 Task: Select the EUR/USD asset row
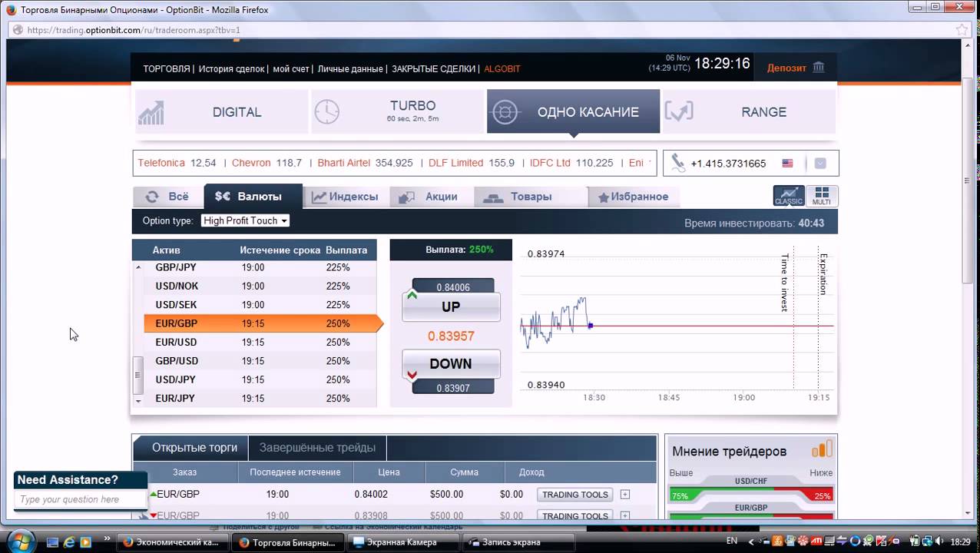260,342
